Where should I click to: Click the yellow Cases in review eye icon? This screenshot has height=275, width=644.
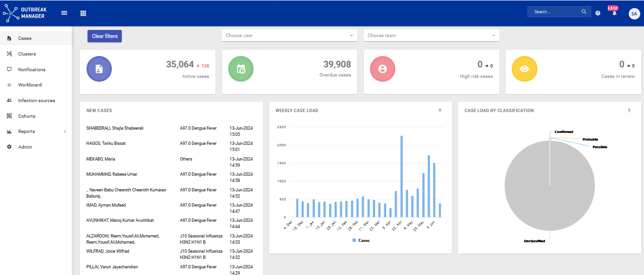(x=524, y=69)
